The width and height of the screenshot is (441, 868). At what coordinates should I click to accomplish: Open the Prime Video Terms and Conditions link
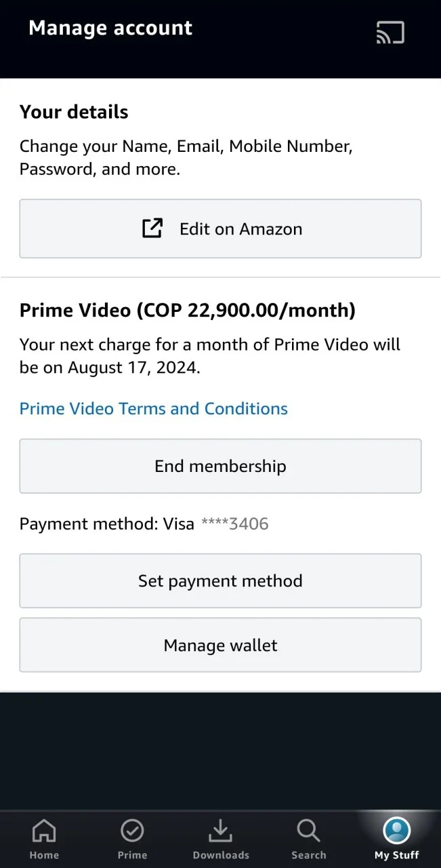(154, 409)
